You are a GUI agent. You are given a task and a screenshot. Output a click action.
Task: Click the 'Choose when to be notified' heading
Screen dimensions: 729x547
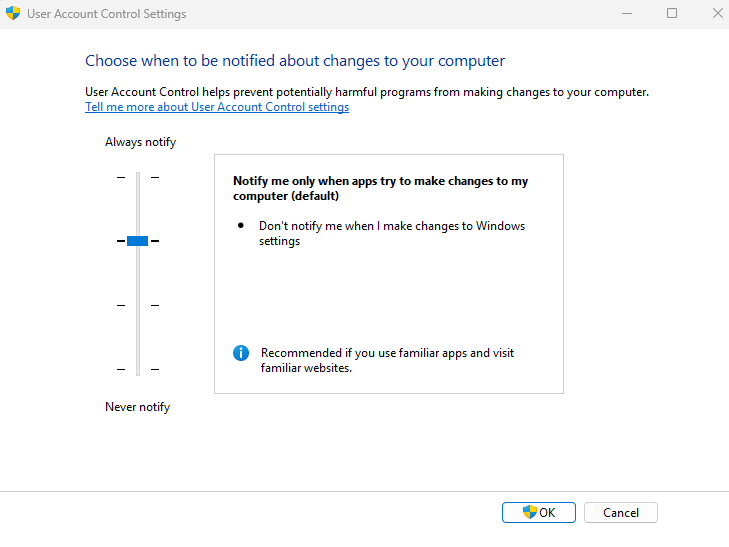click(x=295, y=61)
